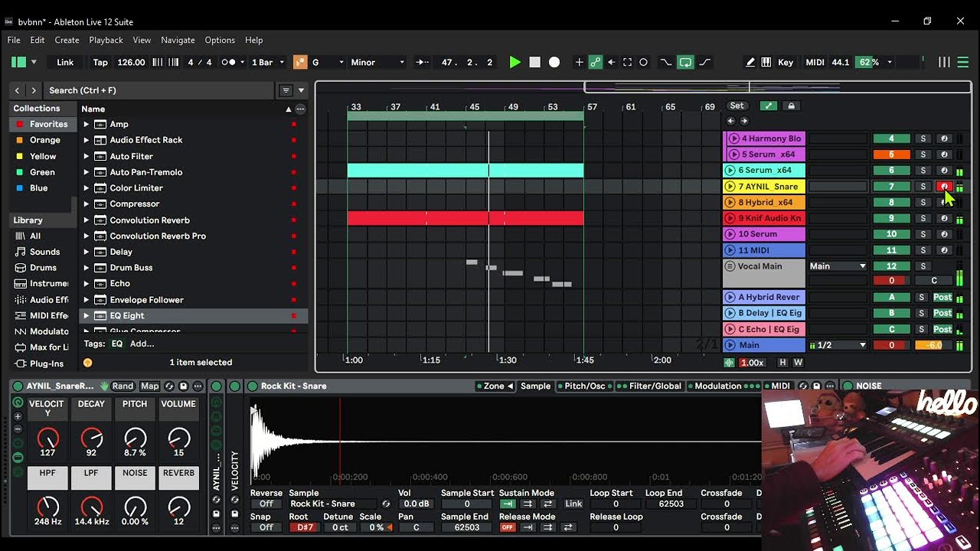Click the Stop button in transport

point(535,62)
